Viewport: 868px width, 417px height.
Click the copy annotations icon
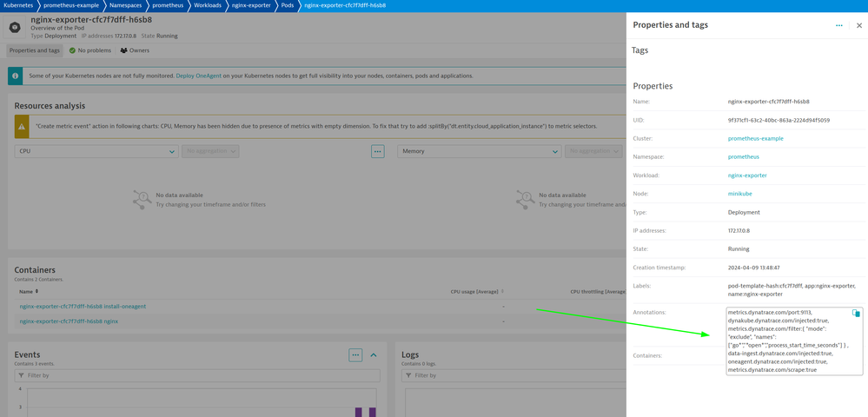[x=856, y=313]
